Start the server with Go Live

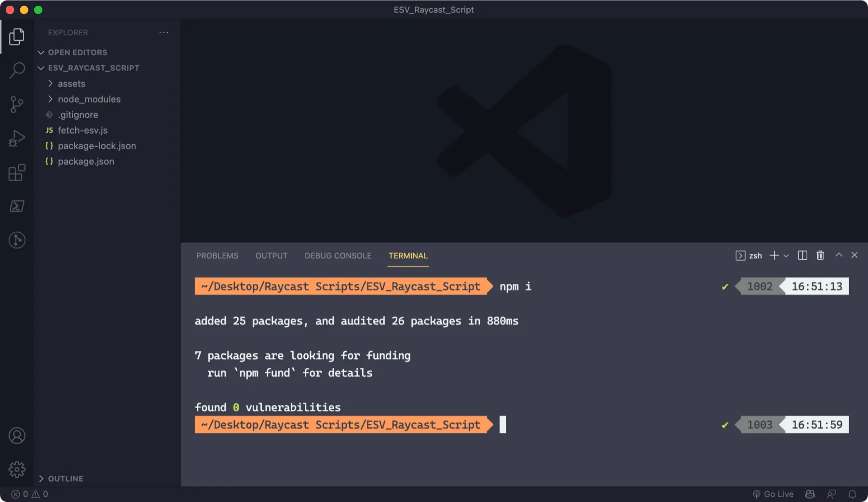coord(774,494)
